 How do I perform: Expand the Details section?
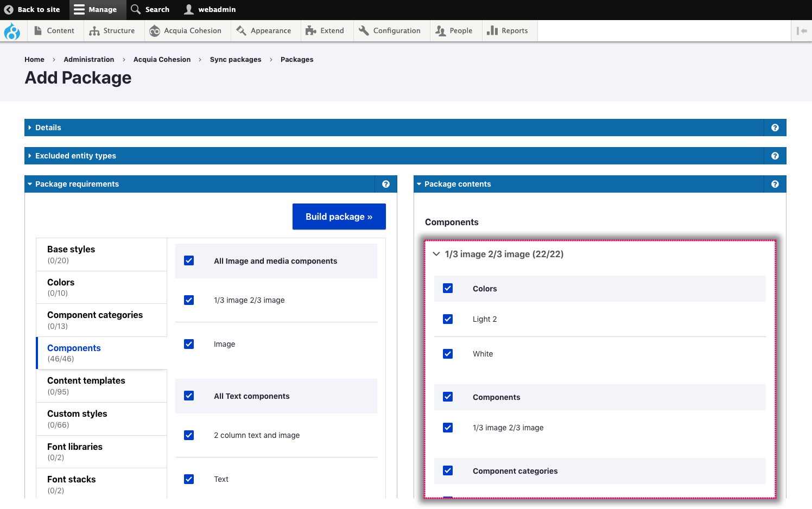(x=48, y=128)
